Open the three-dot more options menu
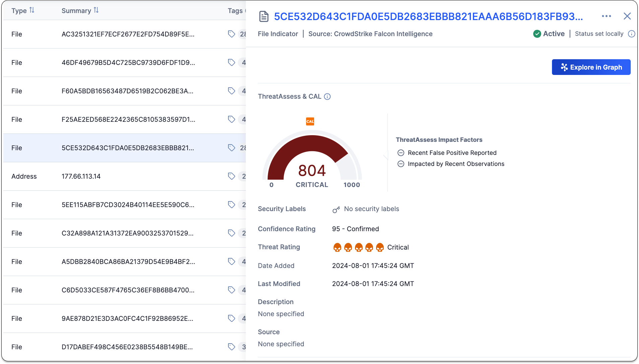 coord(606,16)
